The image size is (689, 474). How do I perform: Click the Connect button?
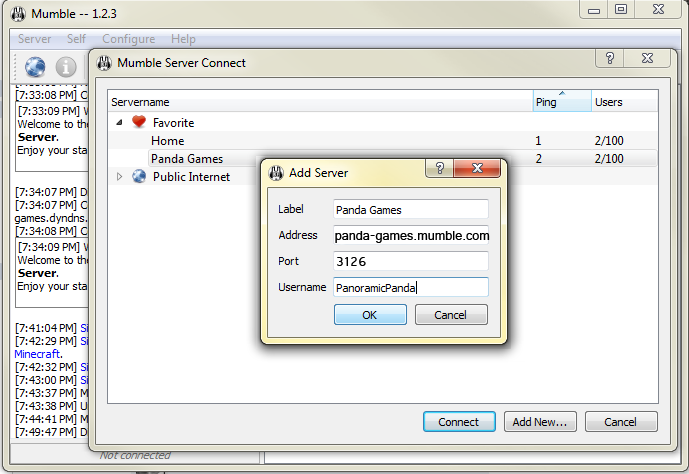click(x=459, y=422)
